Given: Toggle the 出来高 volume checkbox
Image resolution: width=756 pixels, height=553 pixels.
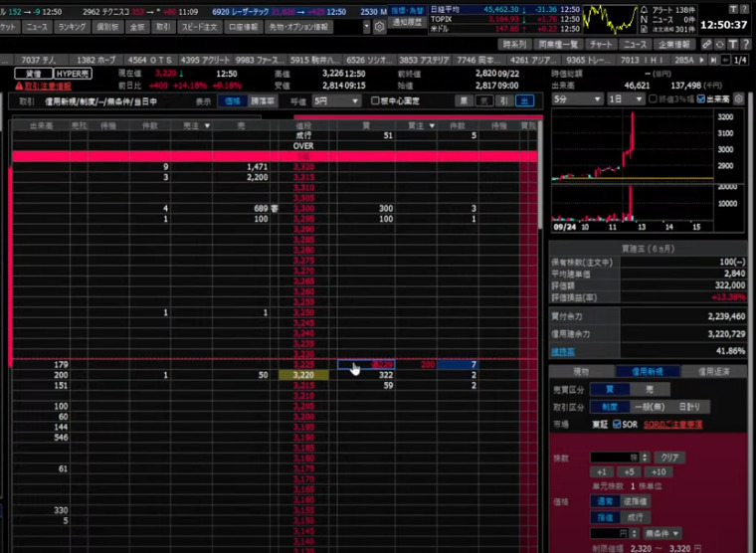Looking at the screenshot, I should [x=701, y=99].
